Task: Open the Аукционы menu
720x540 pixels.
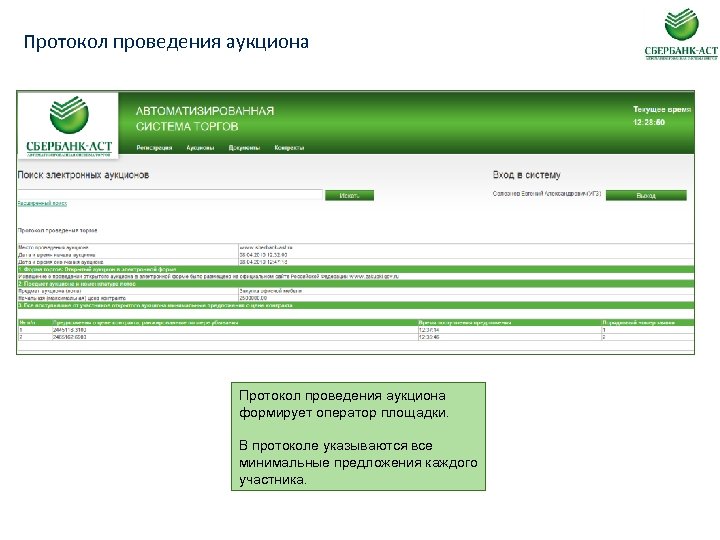Action: pos(200,148)
